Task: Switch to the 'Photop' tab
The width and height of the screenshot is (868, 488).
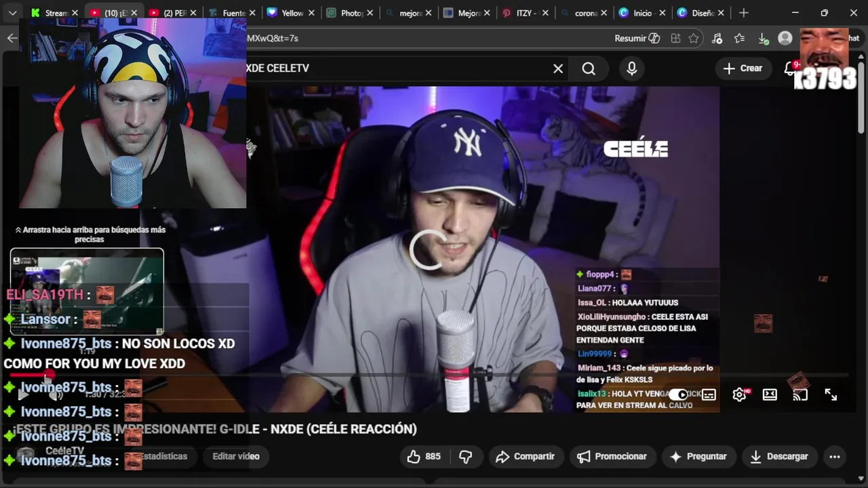Action: point(346,13)
